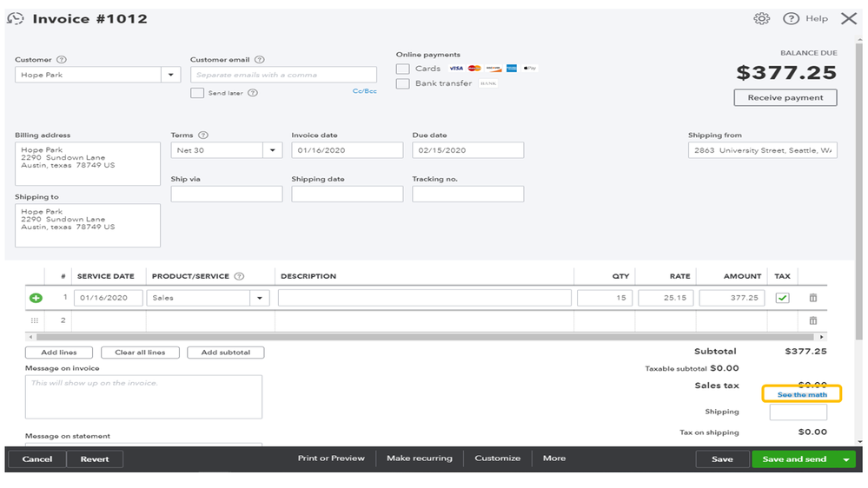The image size is (868, 488).
Task: Delete line 1 with trash icon
Action: (x=813, y=298)
